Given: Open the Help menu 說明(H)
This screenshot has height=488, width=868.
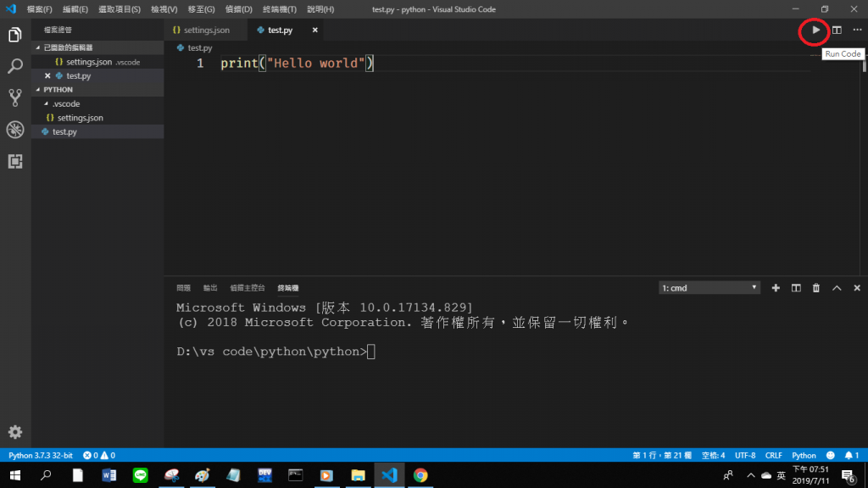Looking at the screenshot, I should tap(320, 9).
